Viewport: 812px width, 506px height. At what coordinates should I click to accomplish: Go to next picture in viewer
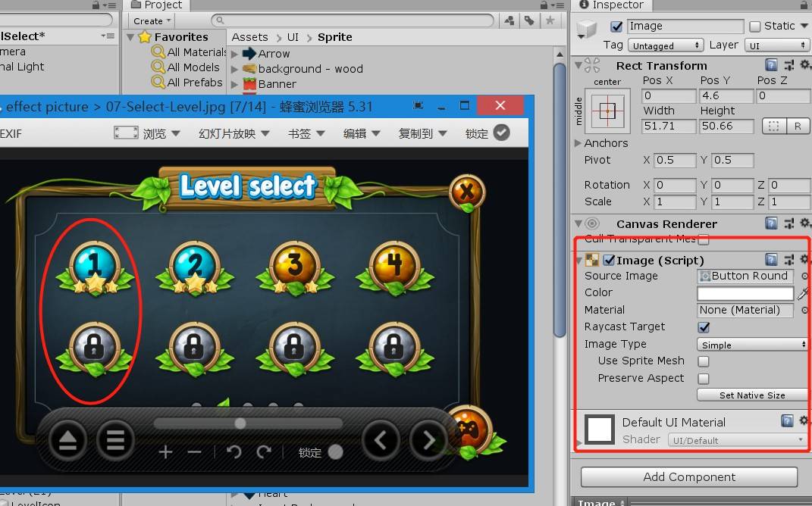[428, 440]
